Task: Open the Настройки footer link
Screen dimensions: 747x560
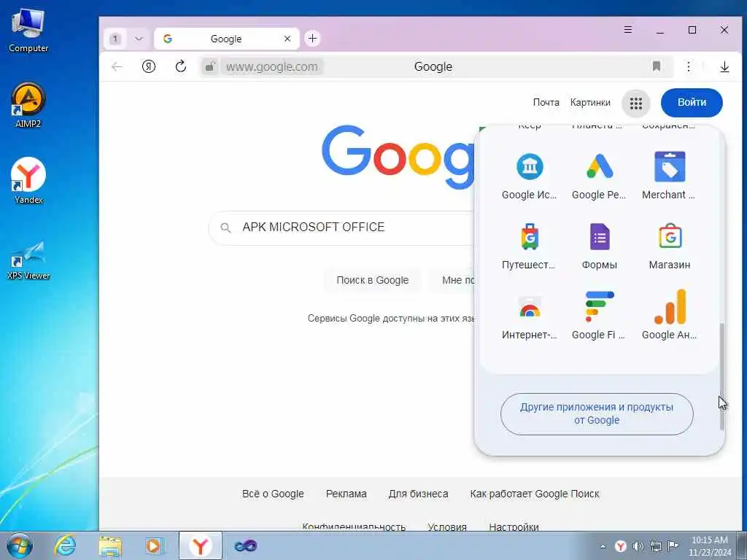Action: tap(514, 526)
